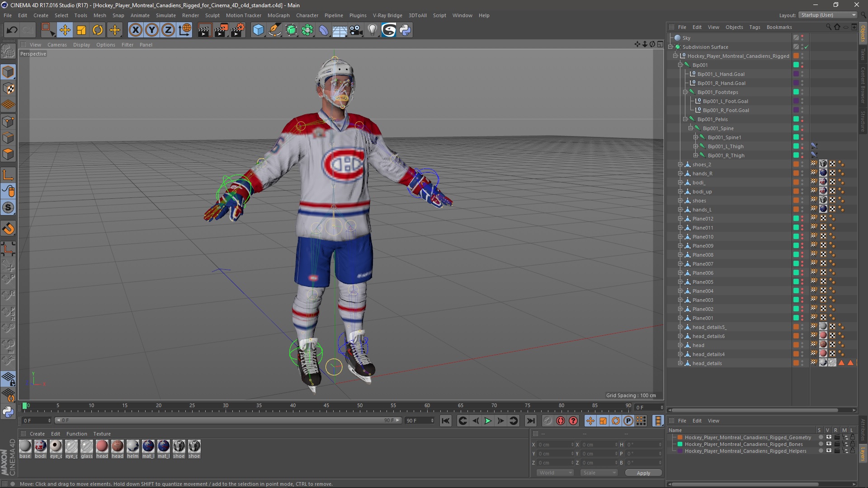Click frame 45 on timeline ruler
The width and height of the screenshot is (868, 488).
click(326, 406)
